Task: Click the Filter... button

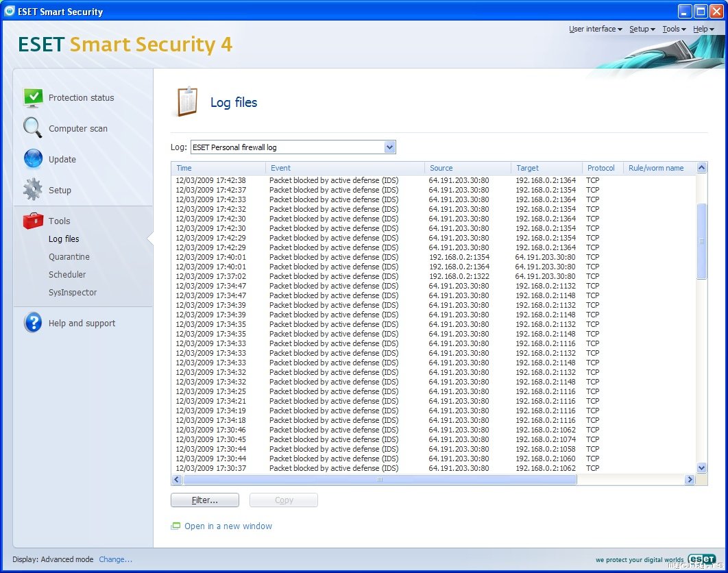Action: [205, 500]
